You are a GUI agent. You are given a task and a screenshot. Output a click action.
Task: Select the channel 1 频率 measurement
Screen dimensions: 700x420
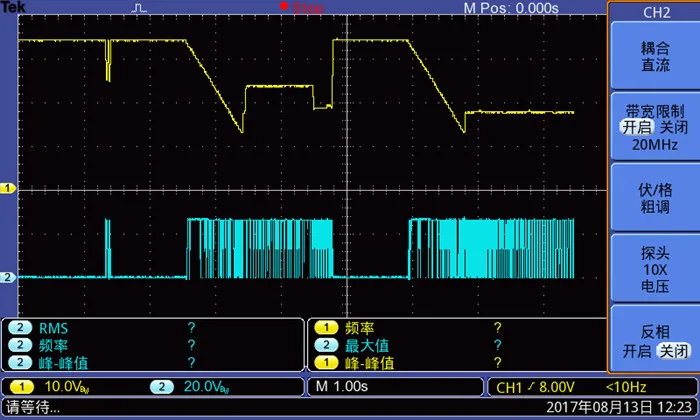458,328
